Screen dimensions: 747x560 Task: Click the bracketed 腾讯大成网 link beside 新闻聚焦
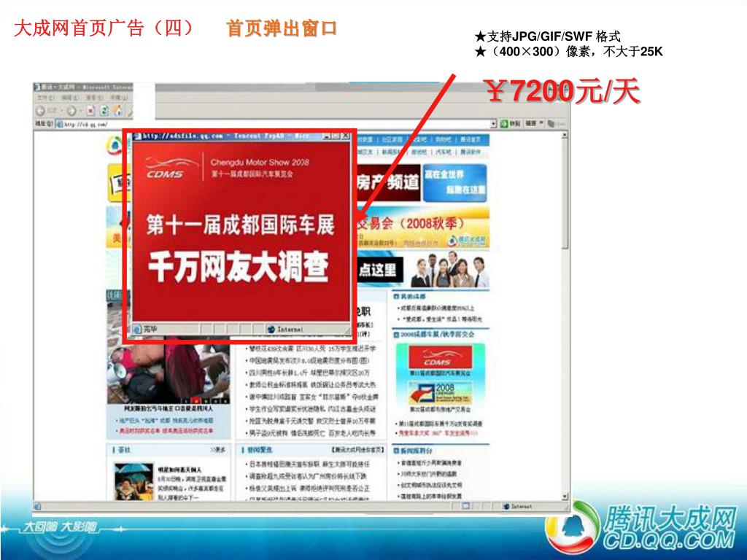(357, 450)
